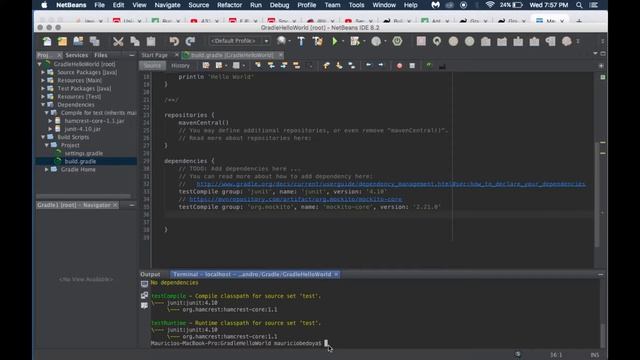
Task: Open the Tools menu
Action: [356, 5]
